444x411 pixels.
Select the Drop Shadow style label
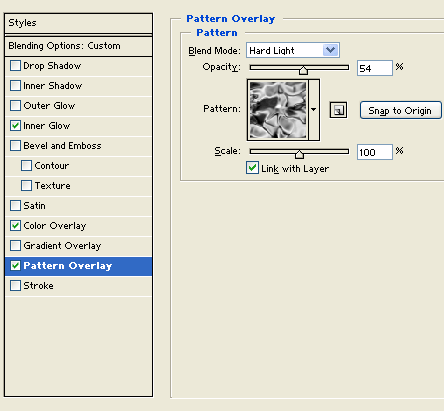coord(52,66)
